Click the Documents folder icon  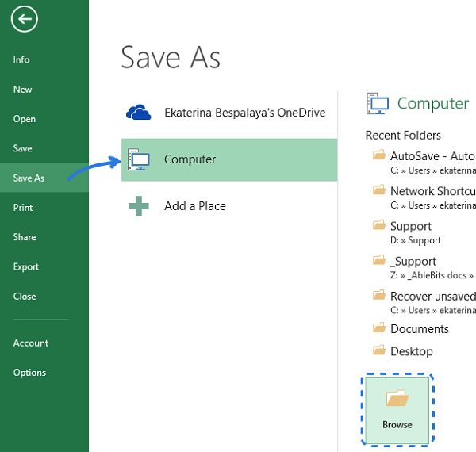(x=378, y=328)
